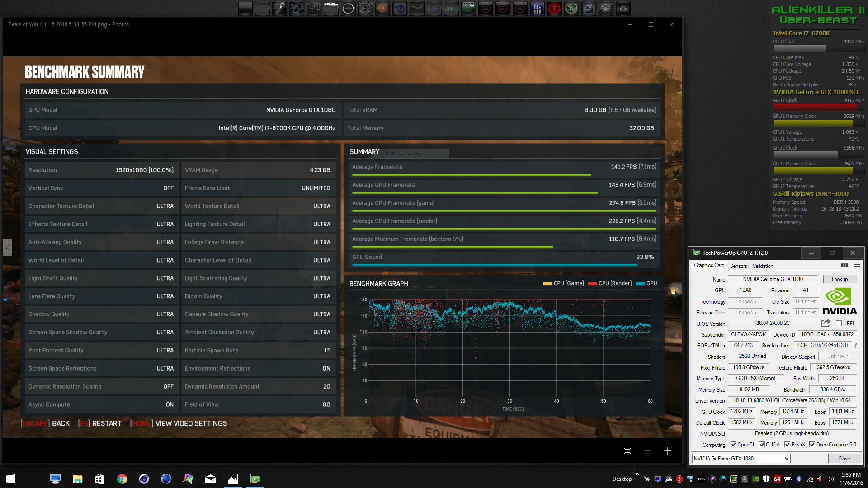Toggle the OpenCL checkbox

[734, 445]
